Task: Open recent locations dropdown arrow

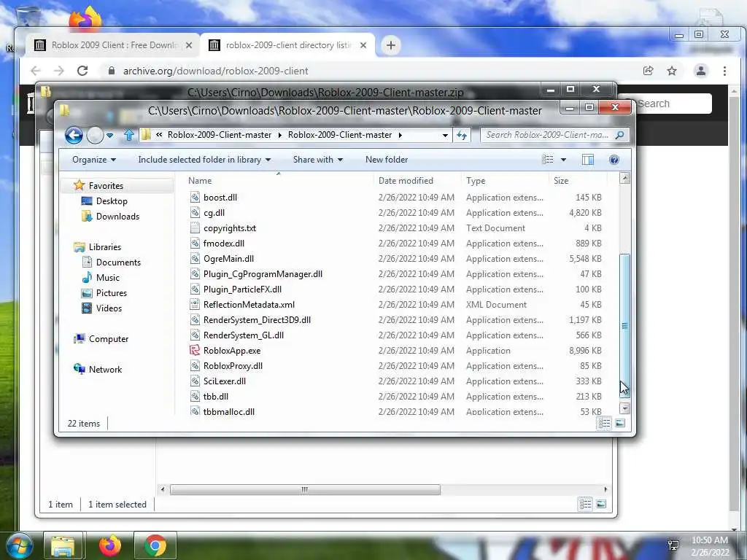Action: (110, 136)
